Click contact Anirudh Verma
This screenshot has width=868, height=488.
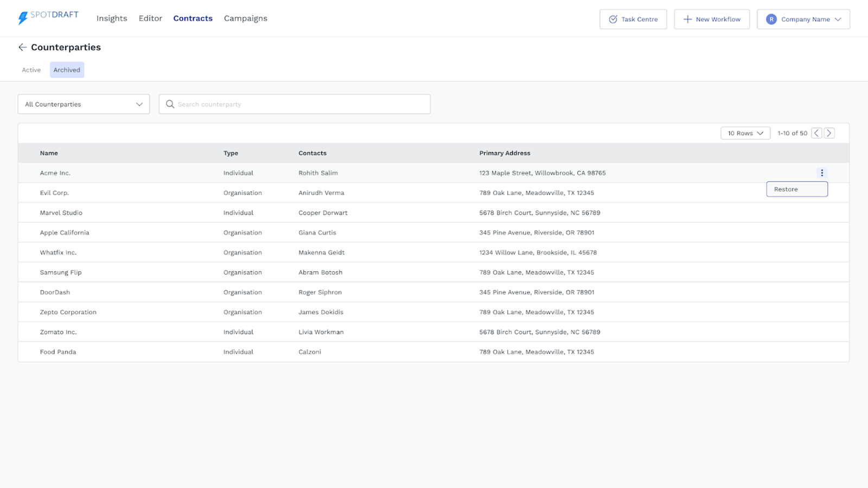click(321, 193)
